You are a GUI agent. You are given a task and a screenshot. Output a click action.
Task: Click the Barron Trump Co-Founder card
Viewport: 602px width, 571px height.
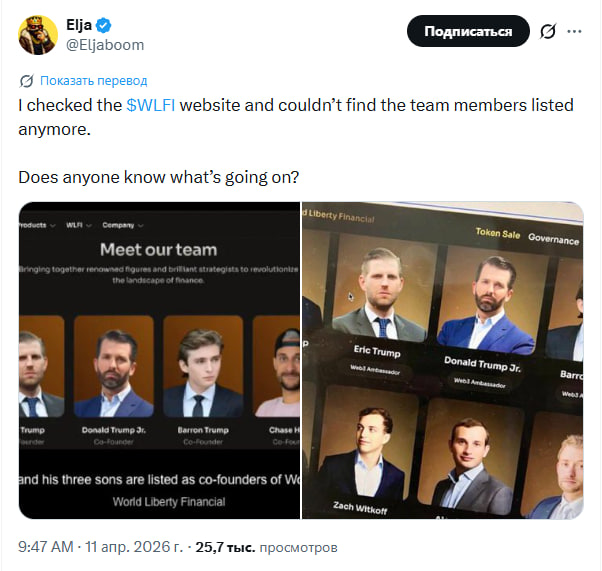coord(203,380)
